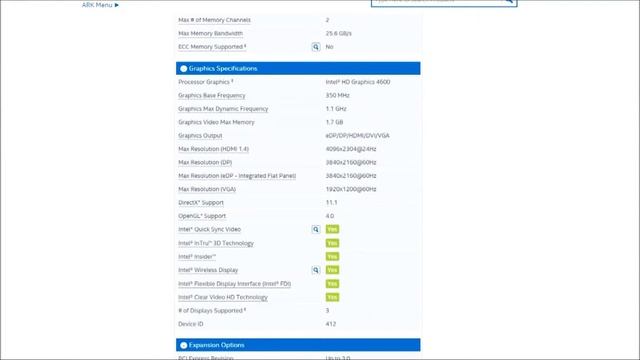The width and height of the screenshot is (640, 360).
Task: Open the Intel Quick Sync Video link
Action: (x=209, y=229)
